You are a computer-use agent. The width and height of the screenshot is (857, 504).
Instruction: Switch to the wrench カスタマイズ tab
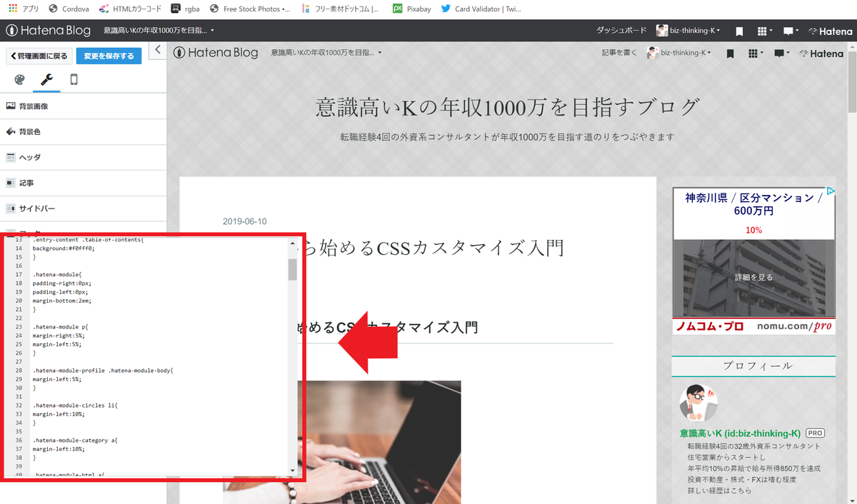[x=46, y=80]
